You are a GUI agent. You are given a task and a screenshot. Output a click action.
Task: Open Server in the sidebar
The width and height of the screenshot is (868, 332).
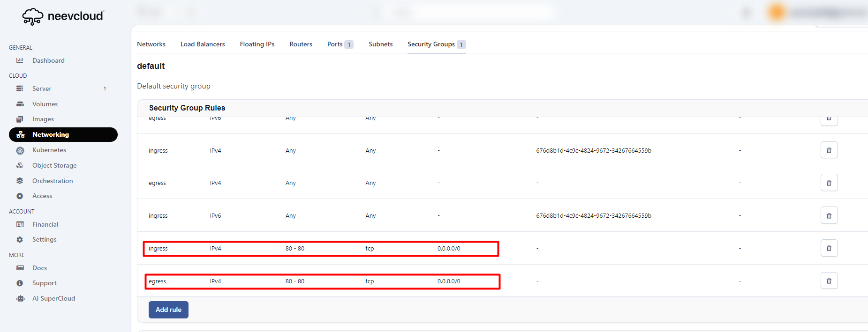[x=42, y=89]
